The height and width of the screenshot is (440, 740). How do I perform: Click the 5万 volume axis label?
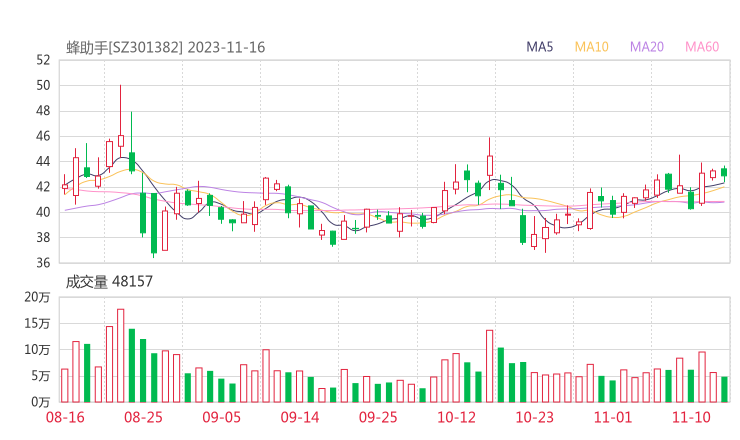41,376
